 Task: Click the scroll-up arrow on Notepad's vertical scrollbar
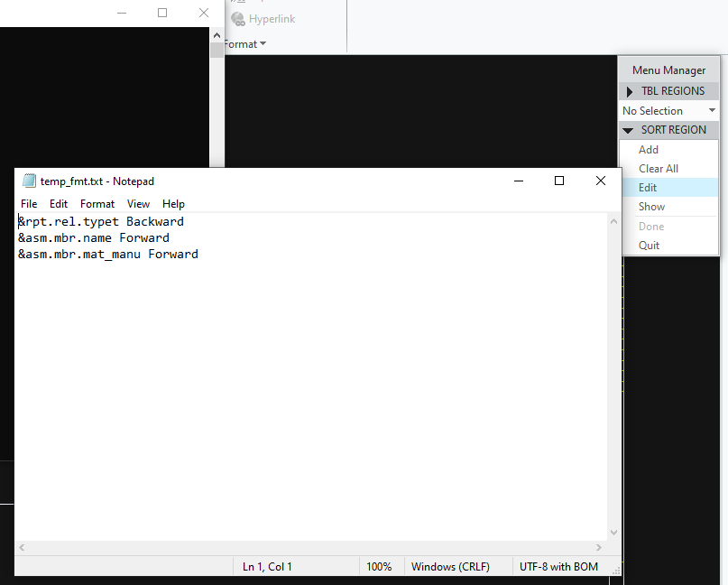pos(613,220)
